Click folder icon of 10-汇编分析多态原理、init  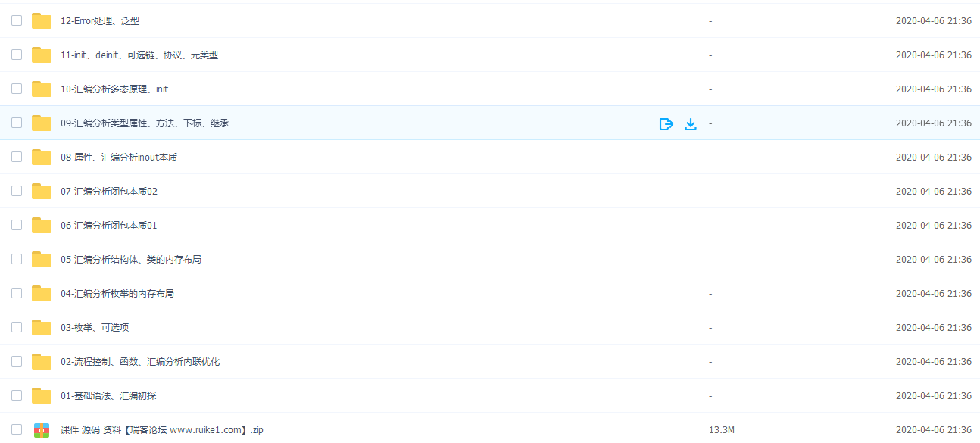click(42, 89)
